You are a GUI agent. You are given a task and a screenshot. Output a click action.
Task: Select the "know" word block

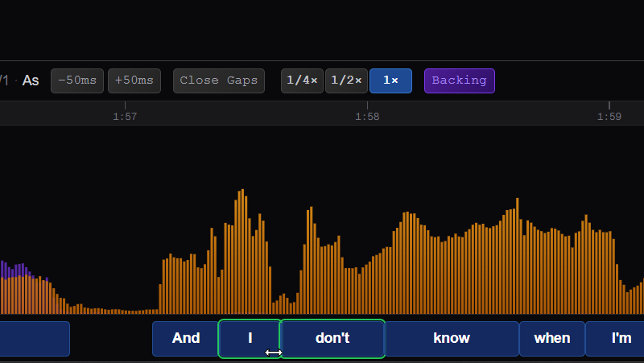coord(452,339)
